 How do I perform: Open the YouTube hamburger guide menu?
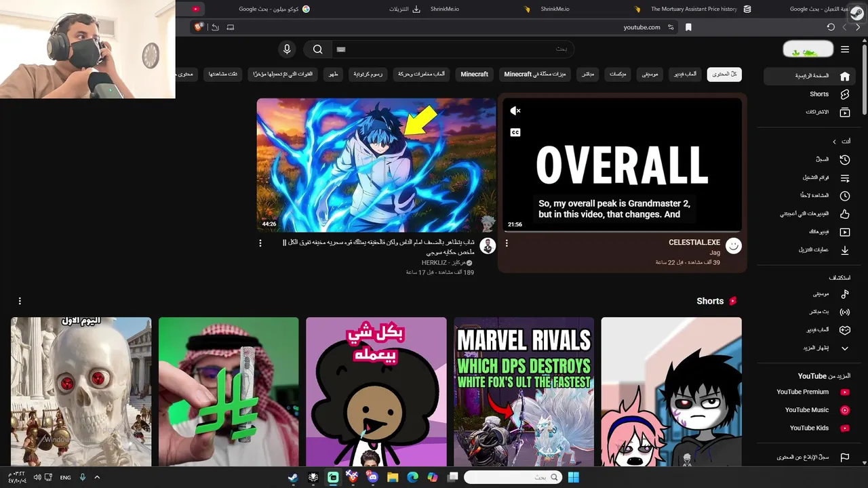[844, 49]
